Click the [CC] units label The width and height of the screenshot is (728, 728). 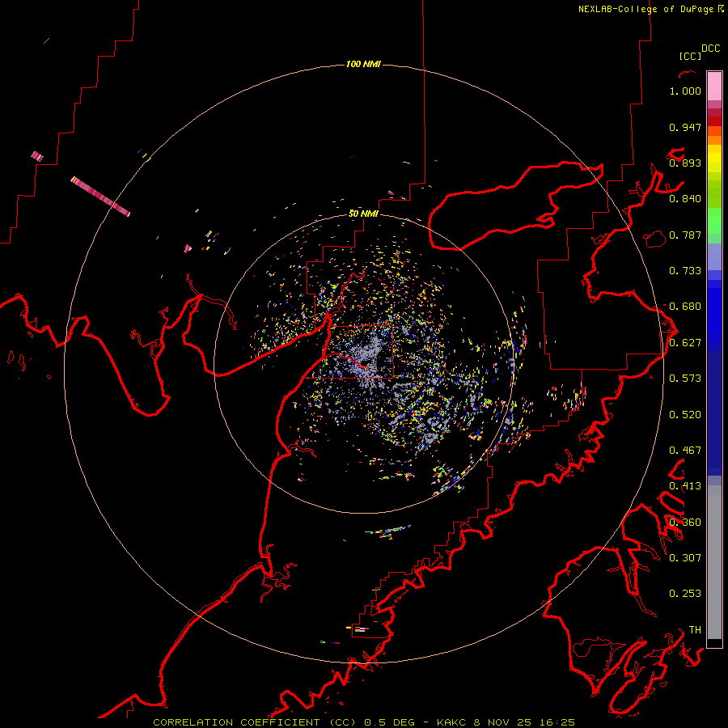pyautogui.click(x=690, y=56)
